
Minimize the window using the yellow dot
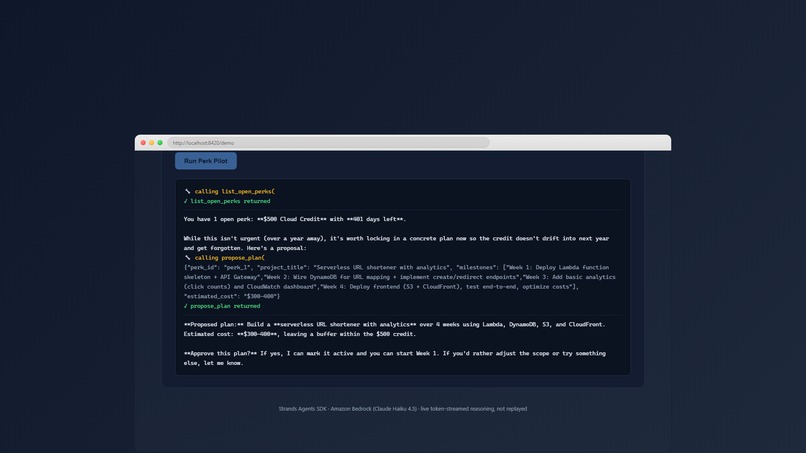[x=152, y=142]
